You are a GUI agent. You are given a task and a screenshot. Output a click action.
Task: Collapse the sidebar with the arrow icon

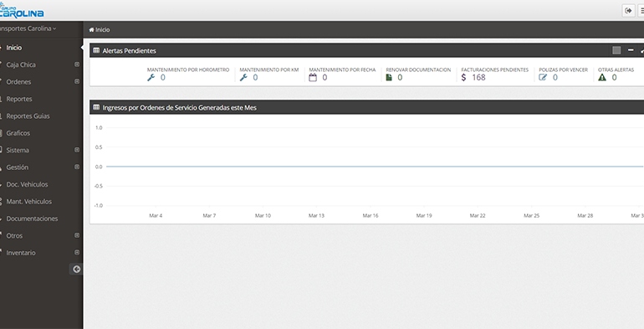pyautogui.click(x=76, y=270)
